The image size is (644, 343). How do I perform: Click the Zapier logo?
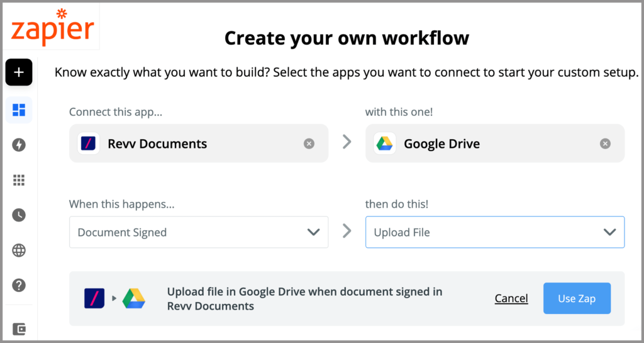tap(53, 29)
